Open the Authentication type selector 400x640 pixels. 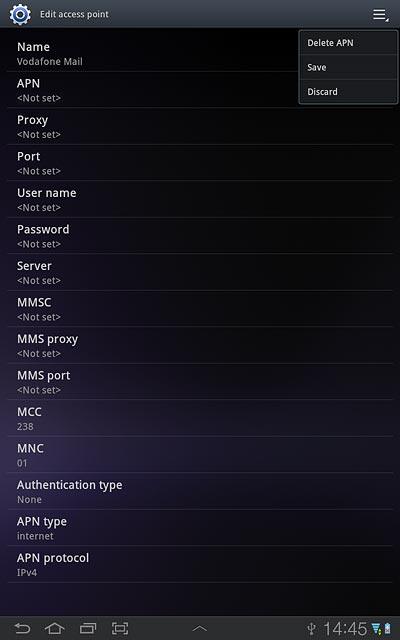[200, 491]
